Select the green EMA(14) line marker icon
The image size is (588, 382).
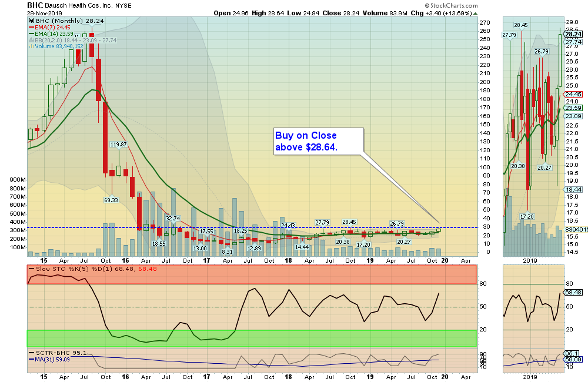[x=31, y=34]
